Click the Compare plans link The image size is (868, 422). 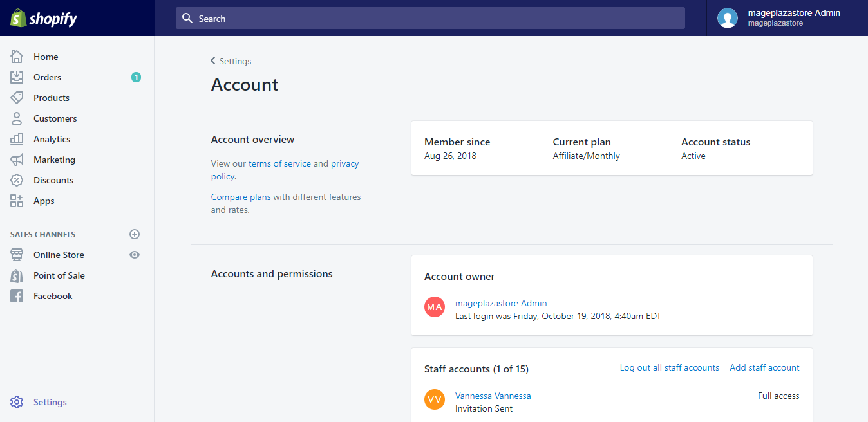[x=241, y=197]
